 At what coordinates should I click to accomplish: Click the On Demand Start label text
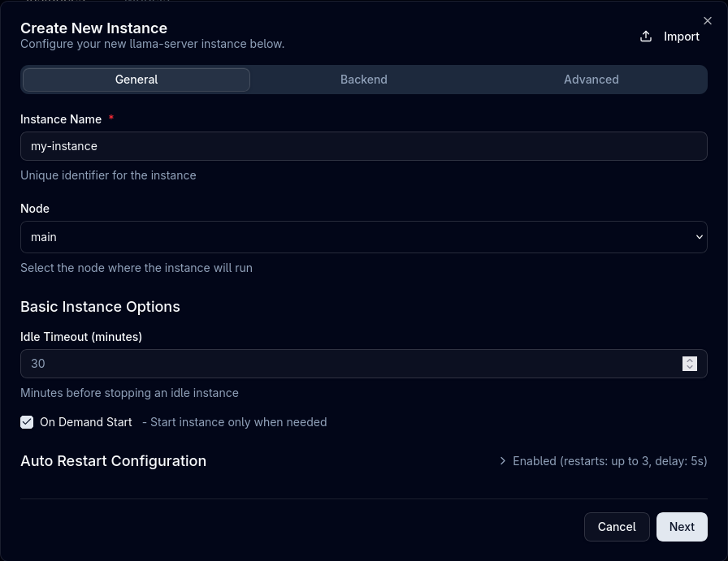tap(86, 422)
